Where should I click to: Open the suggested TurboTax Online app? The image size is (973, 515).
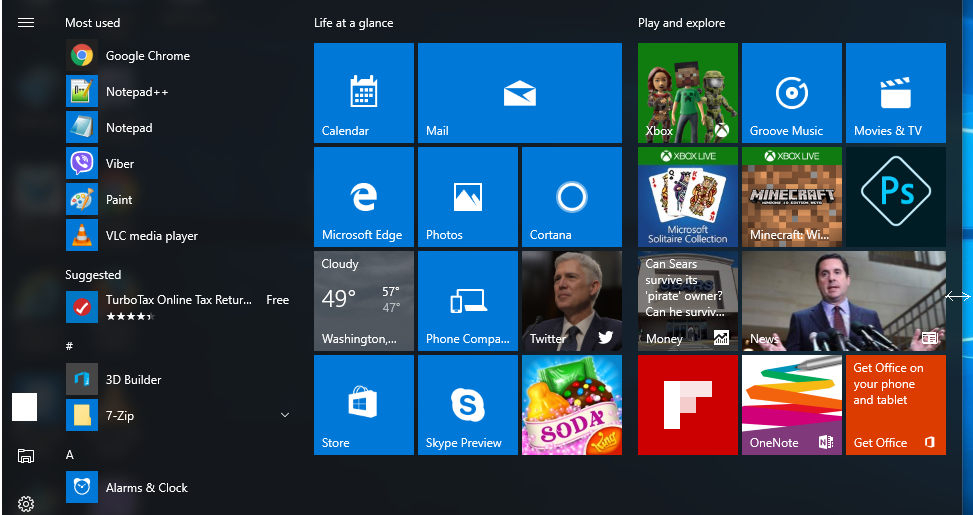[x=179, y=307]
